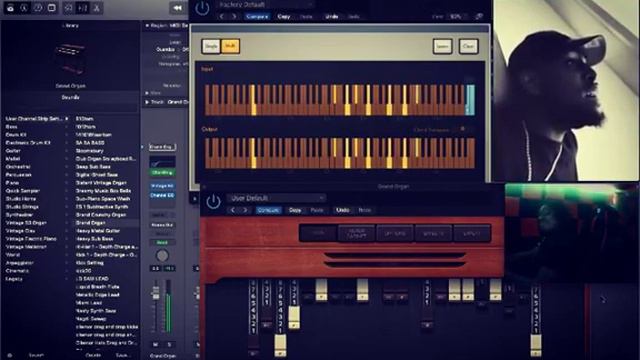Viewport: 640px width, 360px height.
Task: Open the User Default preset menu
Action: [276, 198]
